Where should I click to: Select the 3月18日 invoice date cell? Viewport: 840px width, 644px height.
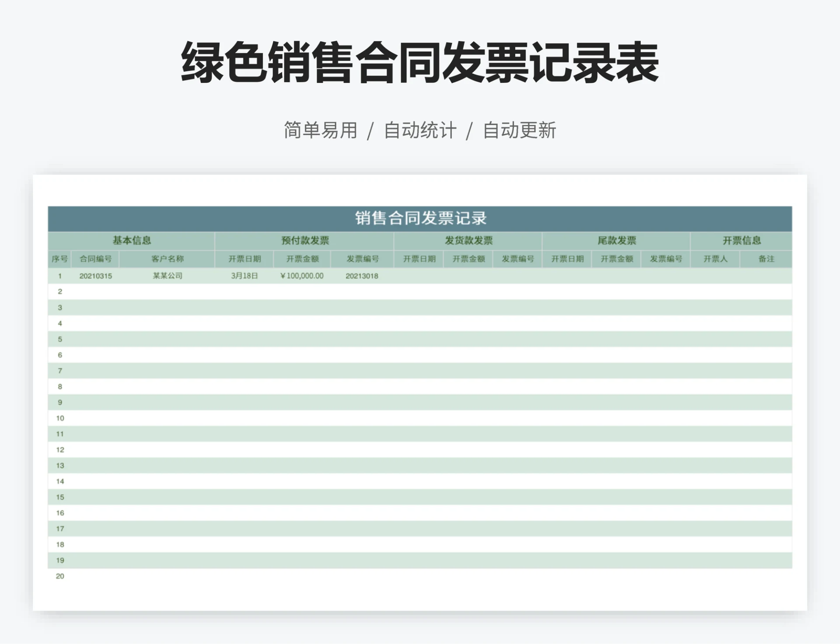(x=245, y=276)
